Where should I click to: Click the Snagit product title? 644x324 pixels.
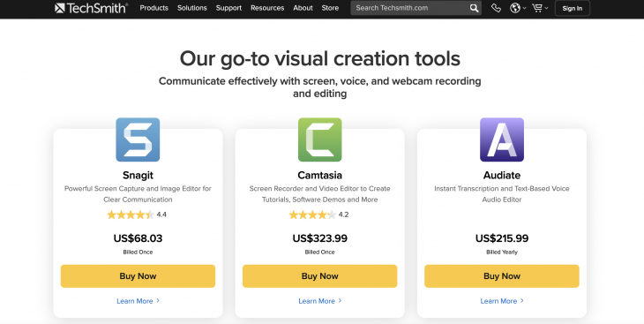138,175
